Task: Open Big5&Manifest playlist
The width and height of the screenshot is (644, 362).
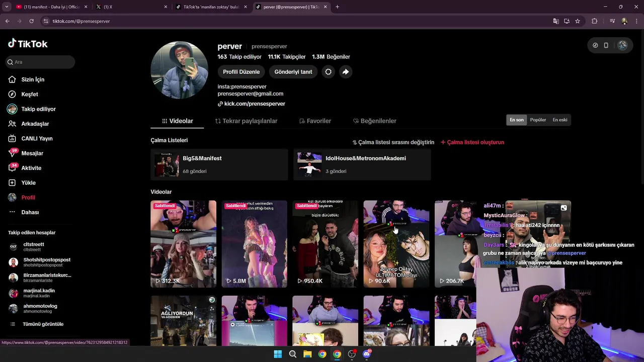Action: point(219,164)
